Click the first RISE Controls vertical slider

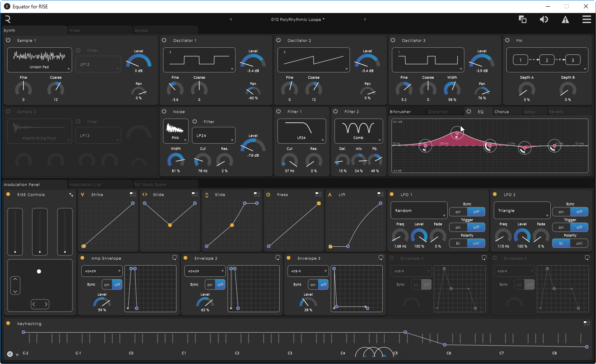(x=15, y=232)
